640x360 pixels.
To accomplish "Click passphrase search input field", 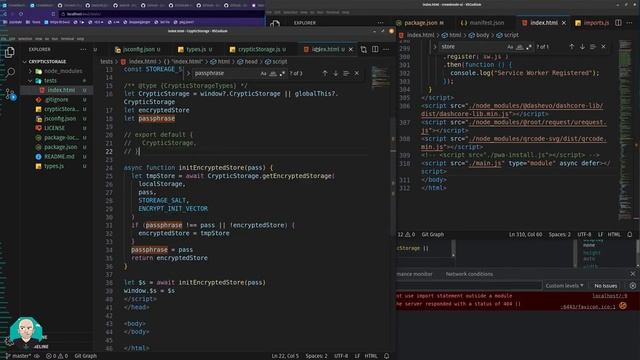I will tap(226, 73).
